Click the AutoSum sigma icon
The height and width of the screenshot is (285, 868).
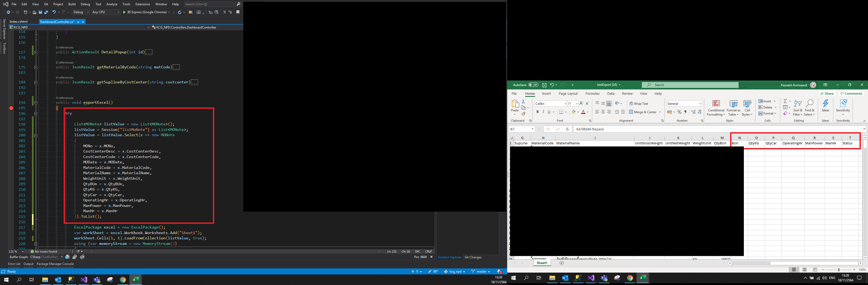[x=785, y=101]
